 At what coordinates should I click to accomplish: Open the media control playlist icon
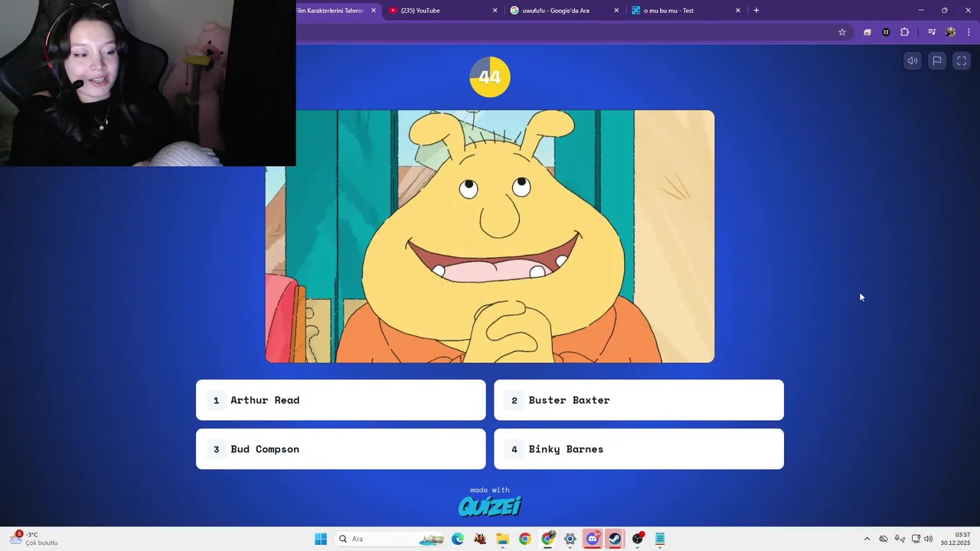(x=932, y=32)
